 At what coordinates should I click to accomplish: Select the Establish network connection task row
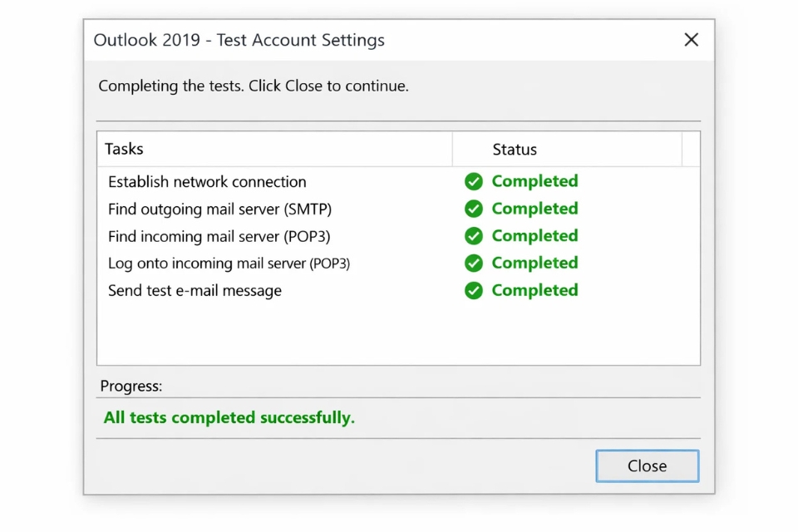click(x=206, y=181)
